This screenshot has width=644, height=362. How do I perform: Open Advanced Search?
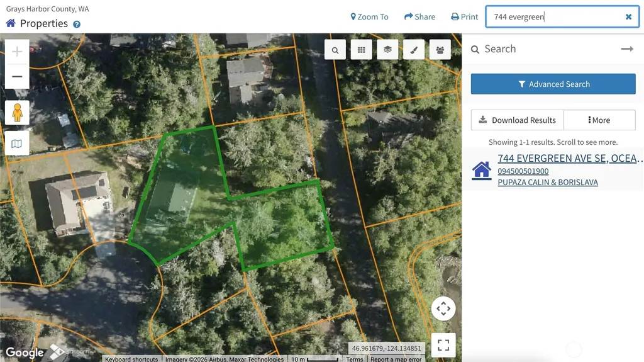553,84
